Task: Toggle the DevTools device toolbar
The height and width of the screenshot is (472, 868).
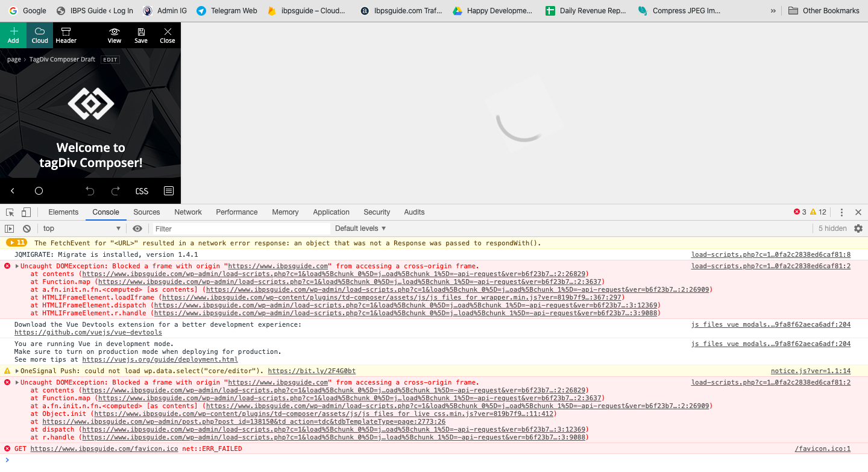Action: tap(26, 212)
